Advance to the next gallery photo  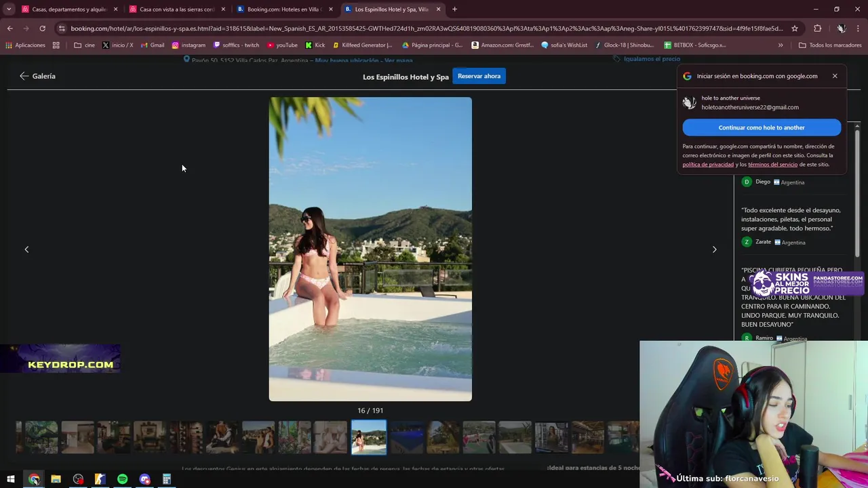coord(714,249)
